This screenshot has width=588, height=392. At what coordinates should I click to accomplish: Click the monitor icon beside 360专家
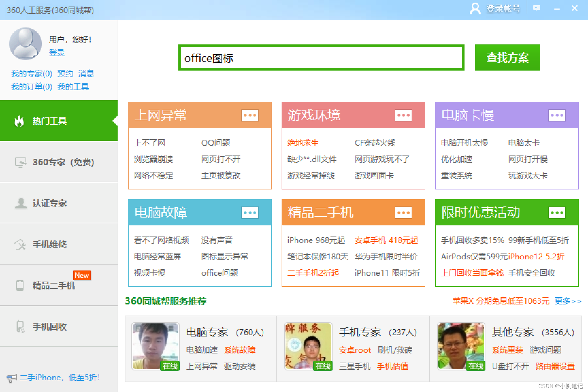pos(21,162)
